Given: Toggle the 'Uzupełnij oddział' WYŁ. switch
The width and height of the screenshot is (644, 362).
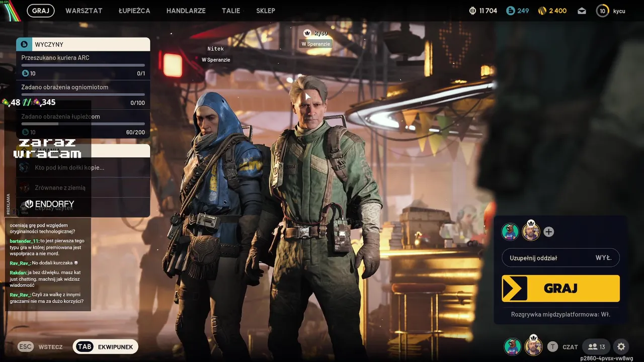Looking at the screenshot, I should [x=560, y=258].
